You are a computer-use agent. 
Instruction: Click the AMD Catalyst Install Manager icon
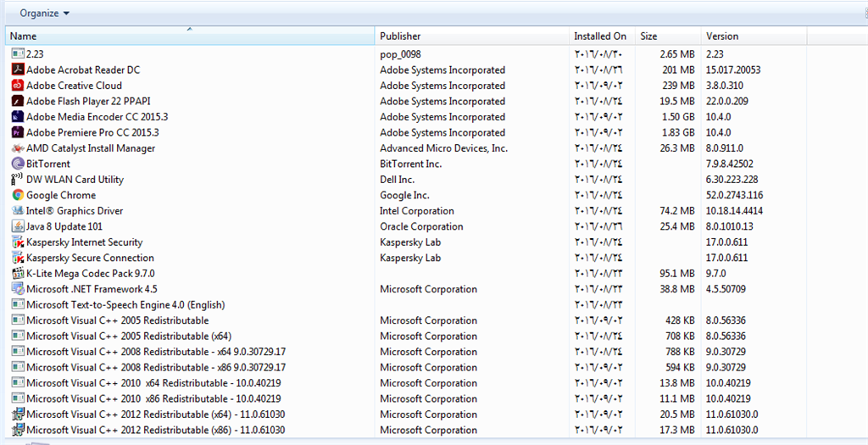coord(18,147)
